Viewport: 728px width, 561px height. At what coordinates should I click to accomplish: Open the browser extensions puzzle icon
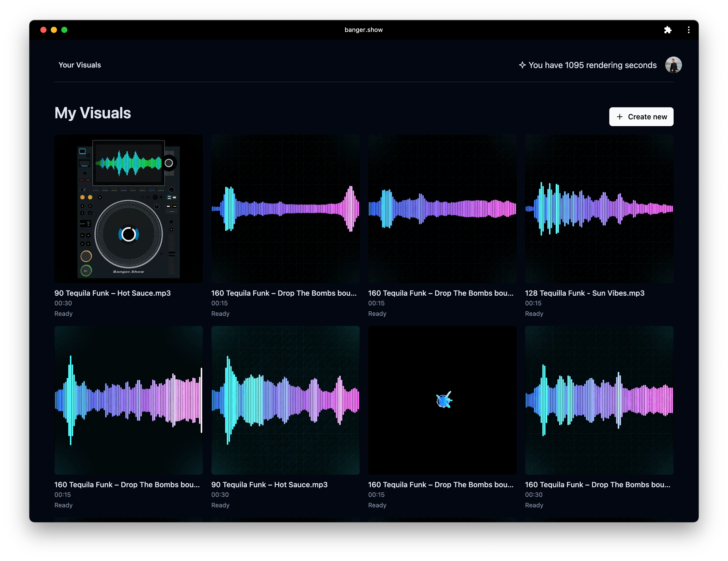coord(668,30)
